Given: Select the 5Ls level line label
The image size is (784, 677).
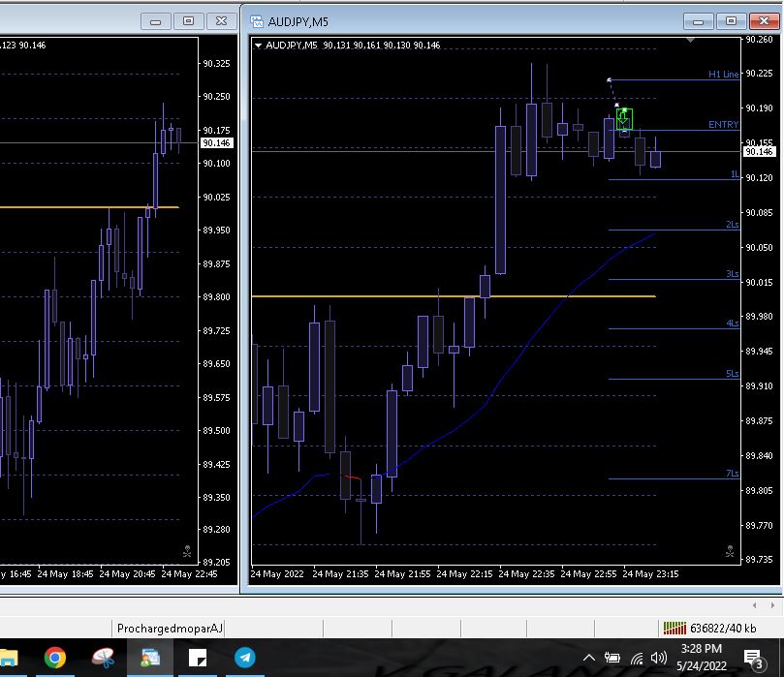Looking at the screenshot, I should 732,373.
